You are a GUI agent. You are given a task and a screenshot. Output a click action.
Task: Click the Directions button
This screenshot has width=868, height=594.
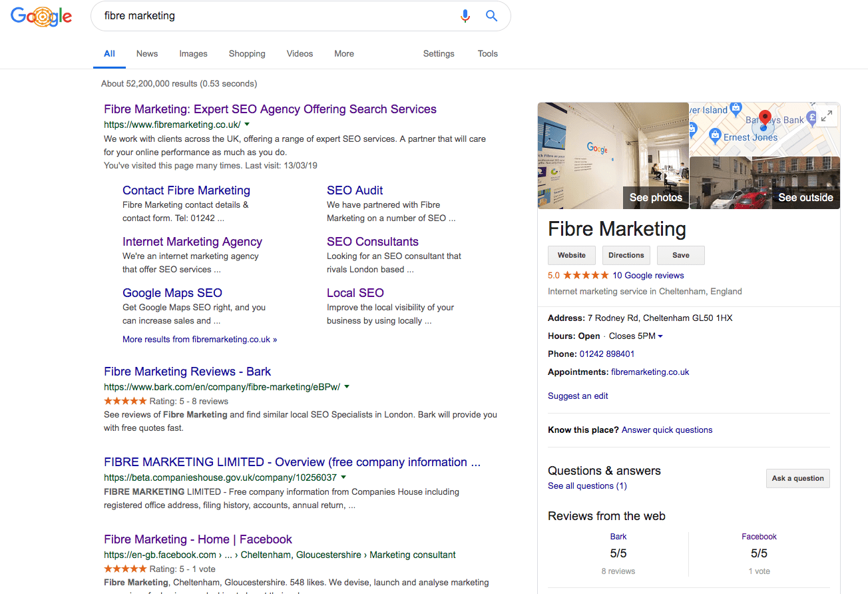(x=626, y=255)
